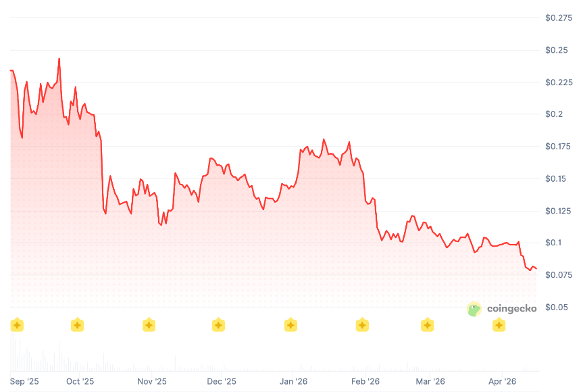Click the event marker above Jan '26
This screenshot has width=581, height=392.
[x=290, y=325]
